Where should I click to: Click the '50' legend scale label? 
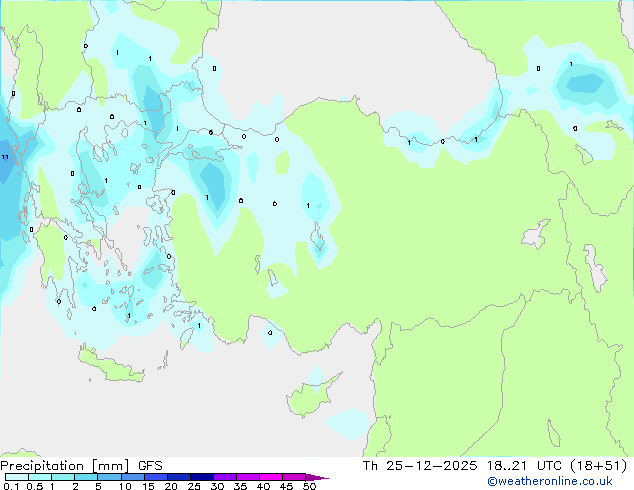click(309, 486)
